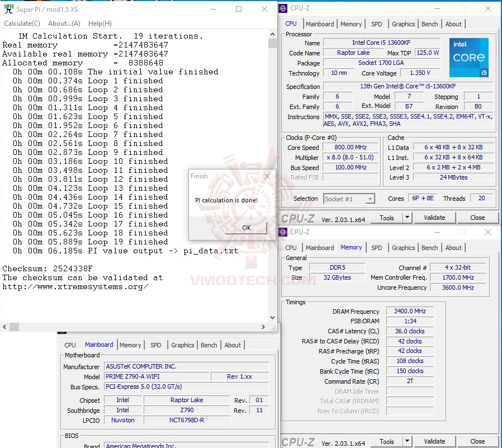Click the vertical scrollbar thumb in Super PI
Image resolution: width=502 pixels, height=448 pixels.
272,42
